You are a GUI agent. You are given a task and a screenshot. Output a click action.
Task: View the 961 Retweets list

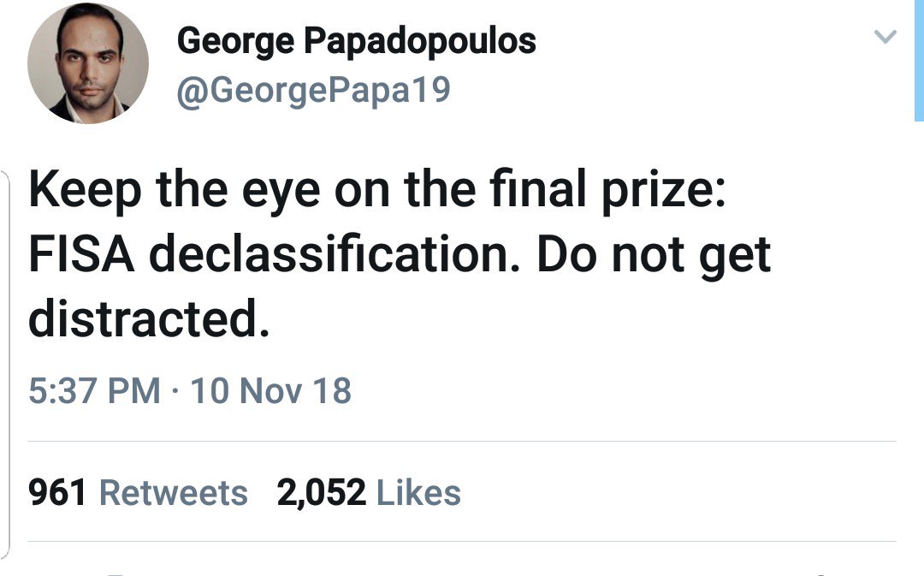[x=138, y=493]
